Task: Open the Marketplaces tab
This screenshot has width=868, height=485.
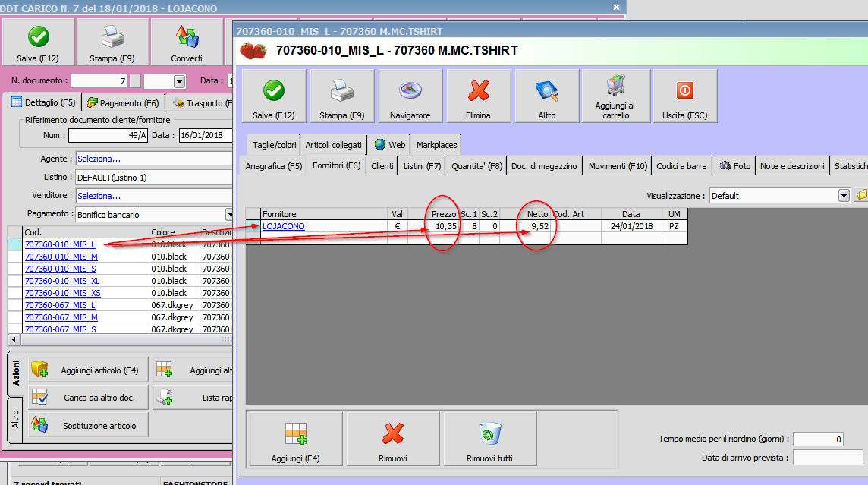Action: click(437, 144)
